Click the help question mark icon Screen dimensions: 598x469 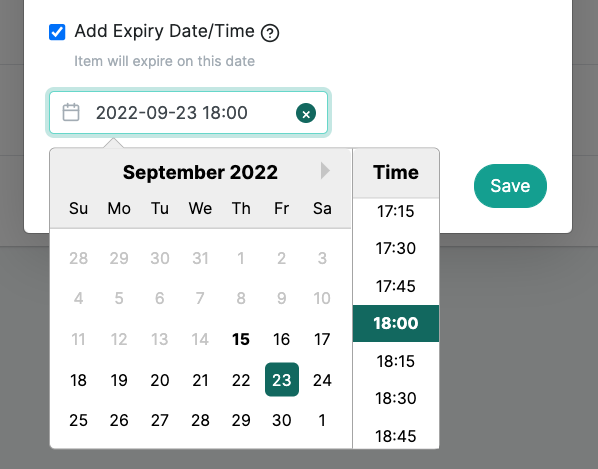click(270, 33)
